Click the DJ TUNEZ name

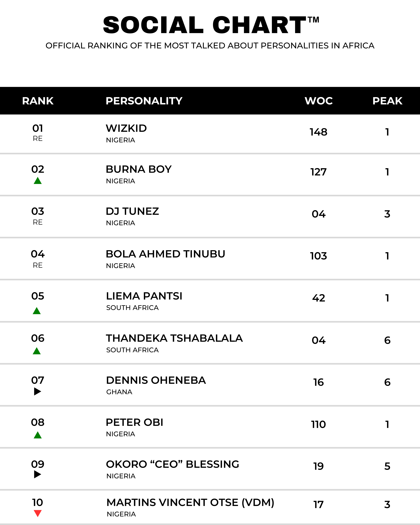click(x=132, y=211)
